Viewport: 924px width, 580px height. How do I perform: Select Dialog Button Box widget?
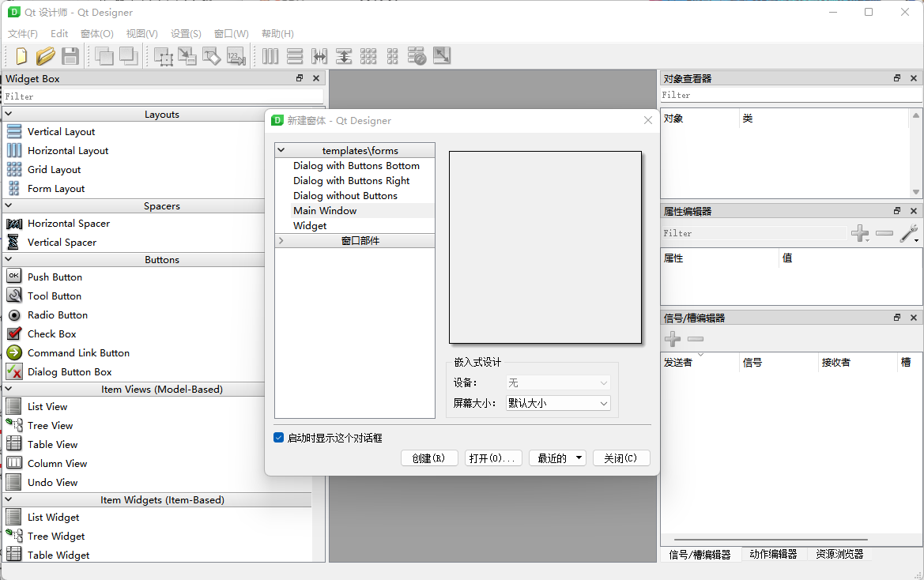[x=59, y=371]
